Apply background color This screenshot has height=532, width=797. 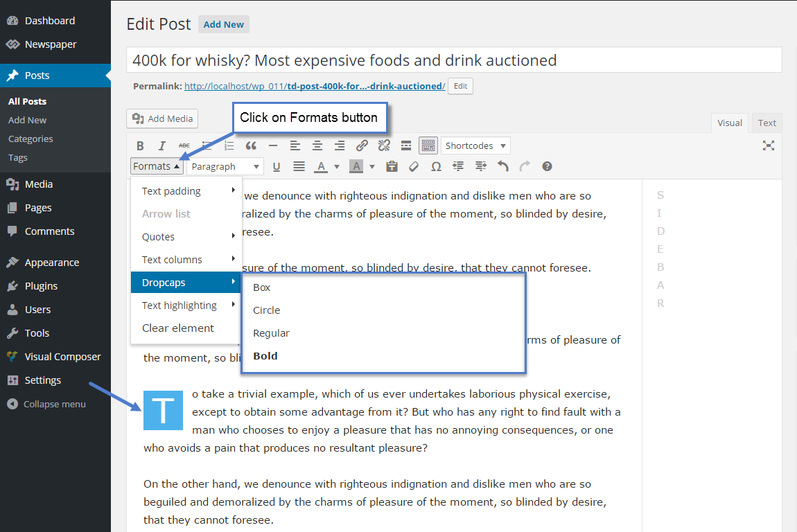pyautogui.click(x=356, y=167)
